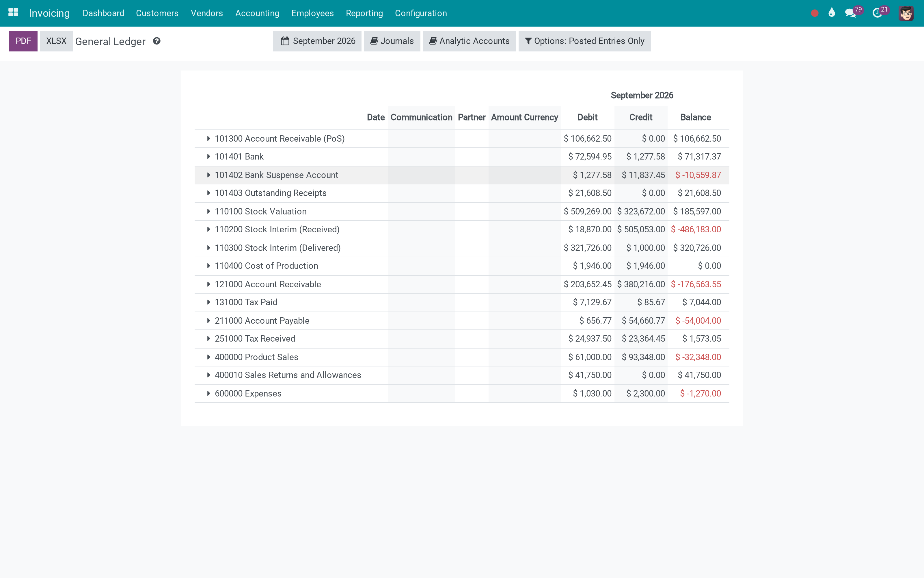The width and height of the screenshot is (924, 578).
Task: Expand the 110300 Stock Interim (Delivered) row
Action: (x=208, y=248)
